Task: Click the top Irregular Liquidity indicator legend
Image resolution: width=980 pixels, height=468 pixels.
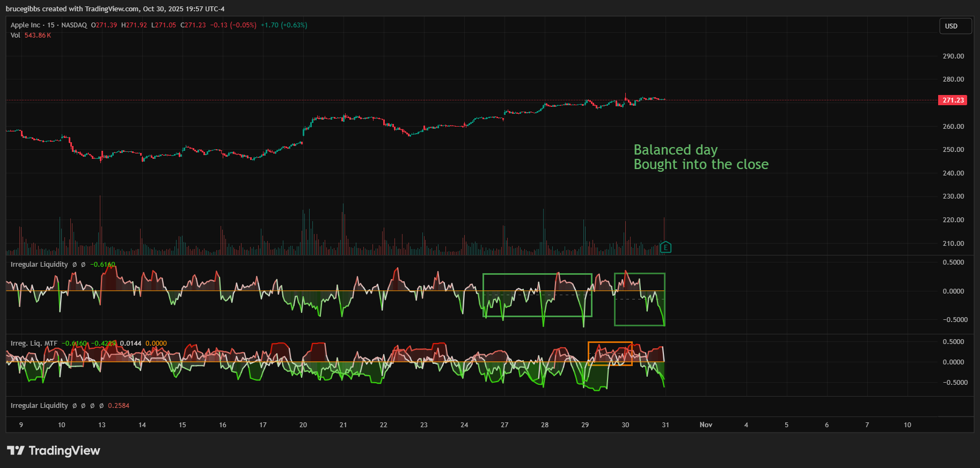Action: [39, 265]
